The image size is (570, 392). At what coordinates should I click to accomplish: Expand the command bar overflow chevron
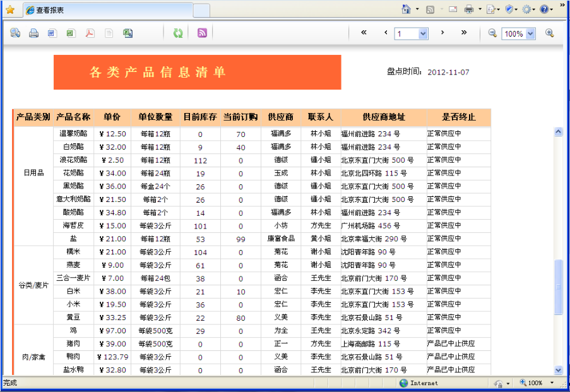pyautogui.click(x=562, y=5)
